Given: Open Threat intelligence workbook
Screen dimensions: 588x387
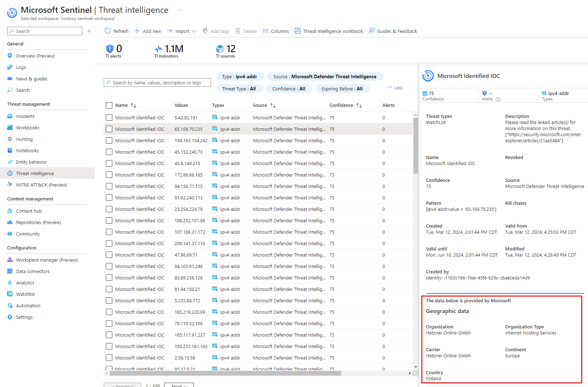Looking at the screenshot, I should (329, 31).
